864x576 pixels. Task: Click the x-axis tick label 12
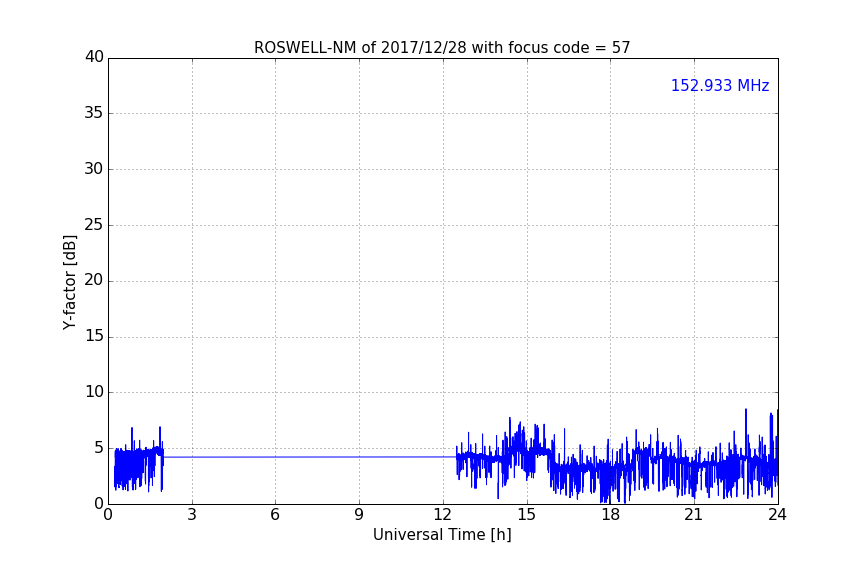[443, 515]
